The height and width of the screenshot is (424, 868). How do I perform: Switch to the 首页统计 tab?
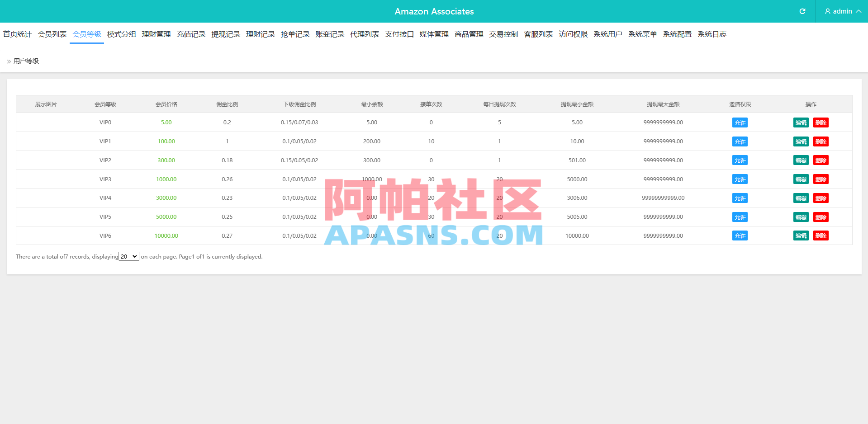(18, 34)
